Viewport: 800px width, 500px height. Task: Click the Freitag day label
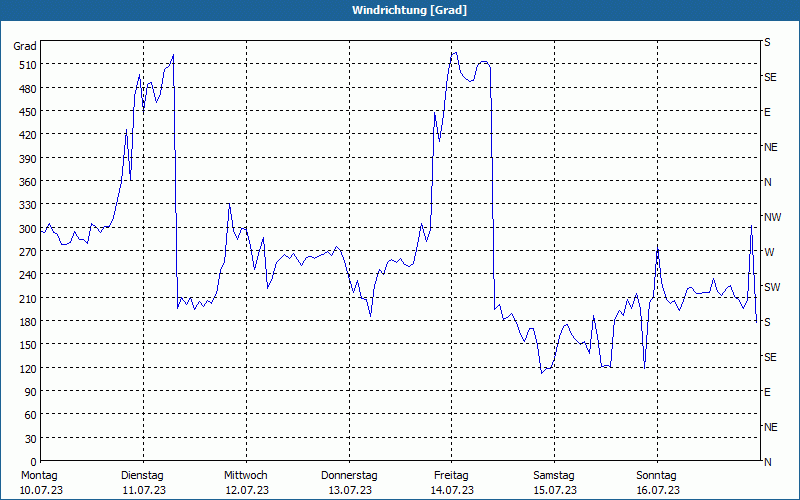(452, 475)
